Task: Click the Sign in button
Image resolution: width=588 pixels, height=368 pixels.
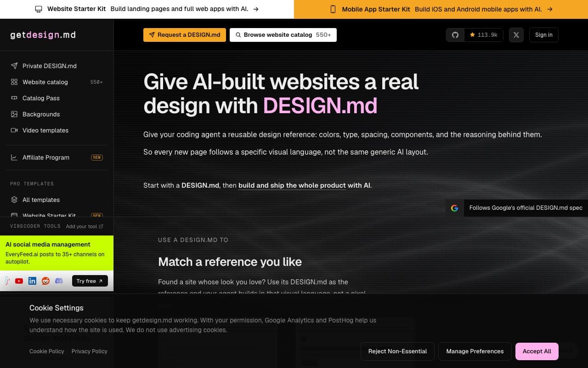Action: (544, 35)
